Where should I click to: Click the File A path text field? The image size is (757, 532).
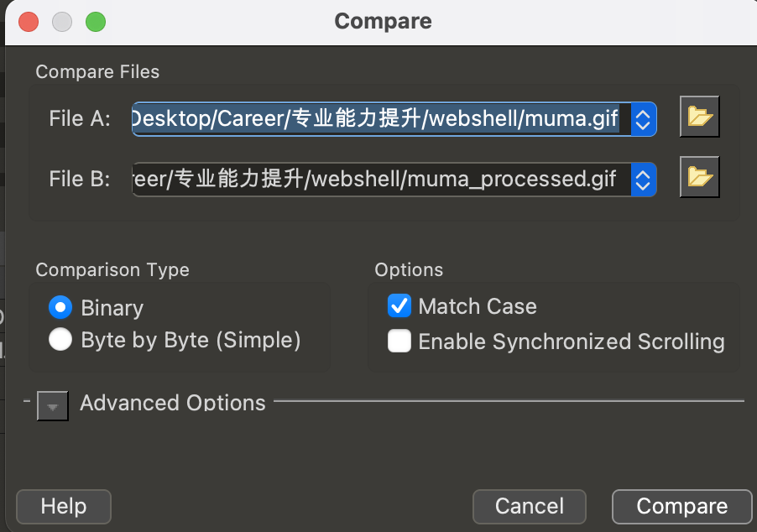point(378,119)
